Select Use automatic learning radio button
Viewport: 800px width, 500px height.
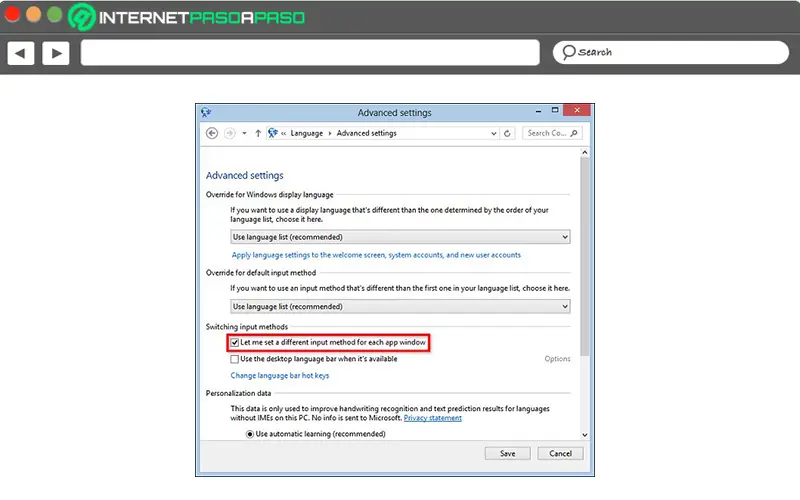click(250, 434)
